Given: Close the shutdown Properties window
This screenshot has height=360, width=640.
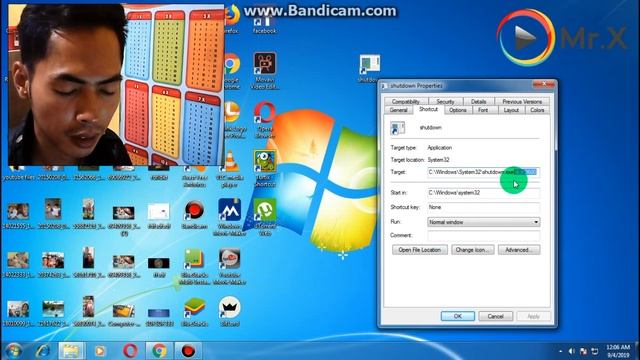Looking at the screenshot, I should 544,84.
